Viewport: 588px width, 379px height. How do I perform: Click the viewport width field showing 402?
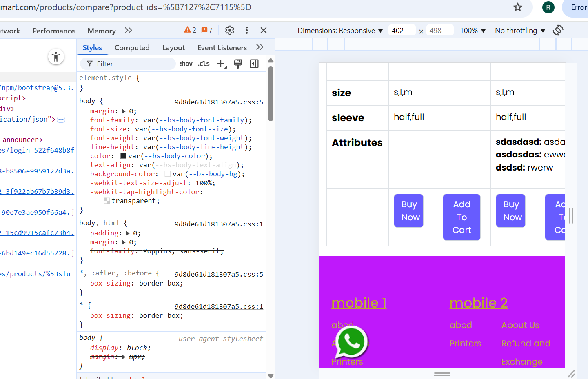[402, 31]
